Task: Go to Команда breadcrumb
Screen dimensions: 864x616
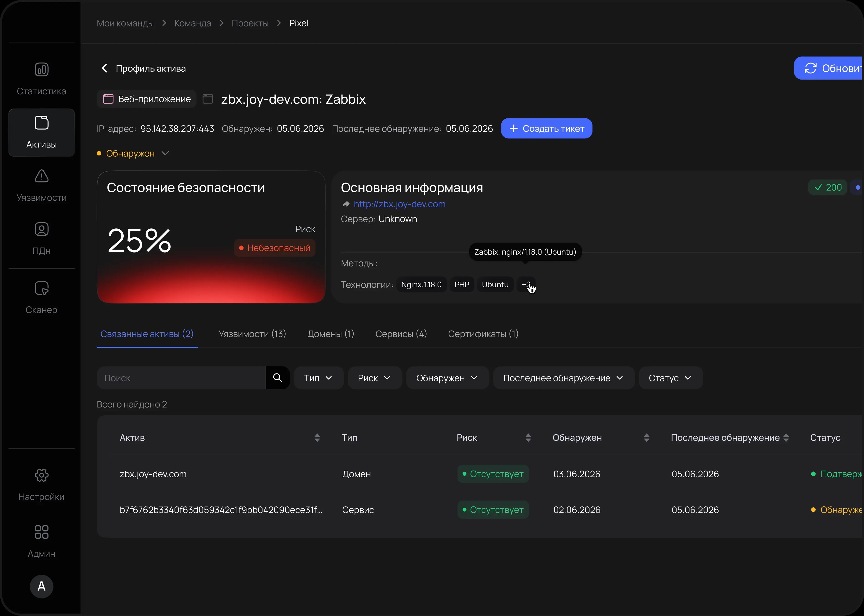Action: pyautogui.click(x=192, y=23)
